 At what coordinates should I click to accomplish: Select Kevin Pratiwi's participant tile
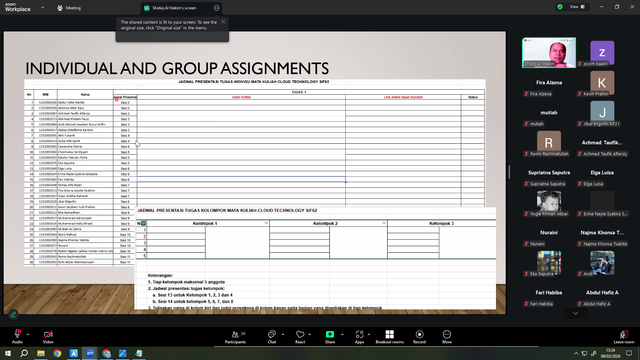[602, 83]
